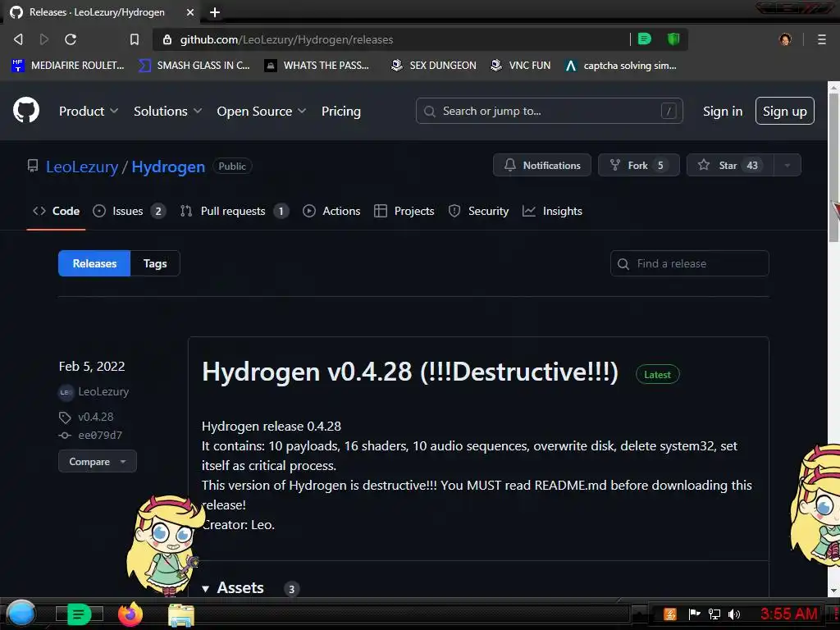Go back with the browser back arrow
Viewport: 840px width, 630px height.
tap(18, 39)
